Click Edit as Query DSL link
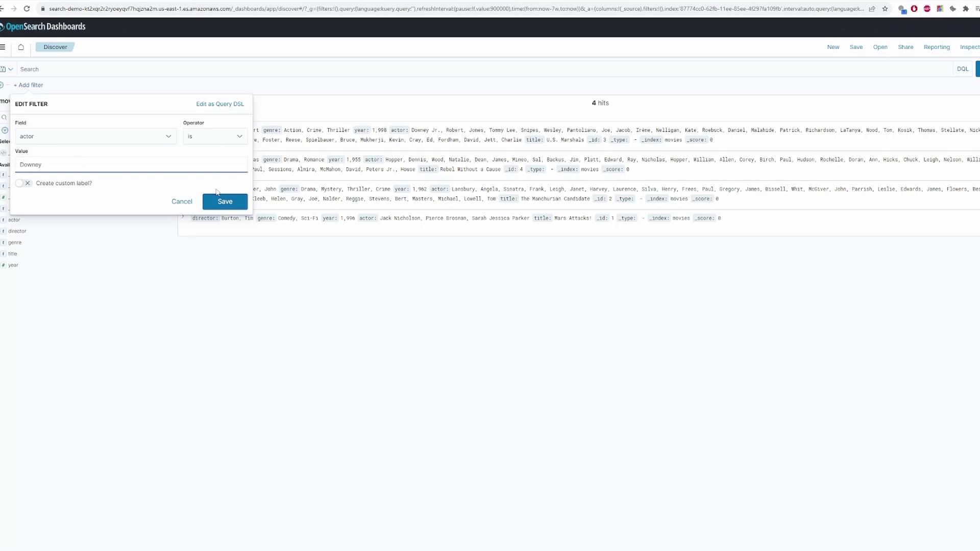980x551 pixels. click(x=220, y=104)
